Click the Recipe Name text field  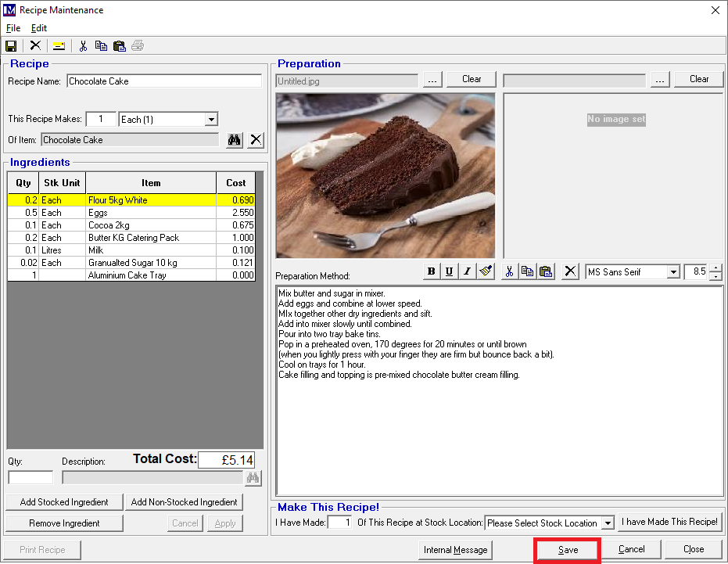(164, 81)
